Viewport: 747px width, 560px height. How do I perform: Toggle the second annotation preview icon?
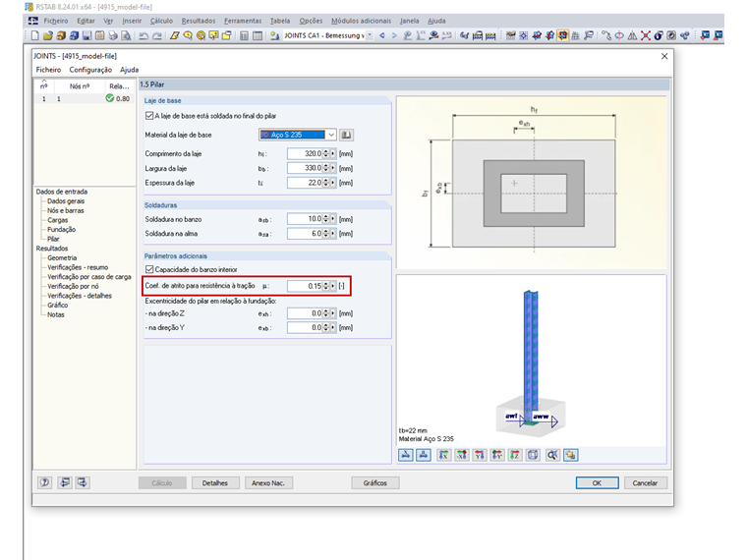[x=423, y=455]
